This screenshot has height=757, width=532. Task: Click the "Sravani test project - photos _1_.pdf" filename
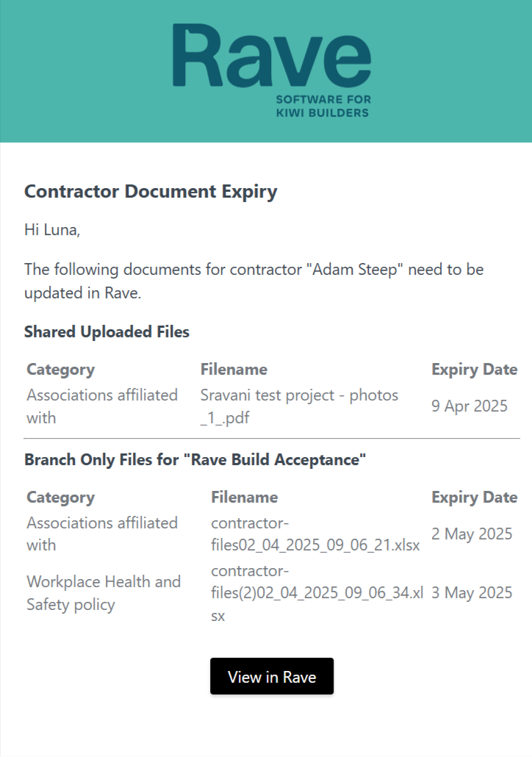(299, 406)
